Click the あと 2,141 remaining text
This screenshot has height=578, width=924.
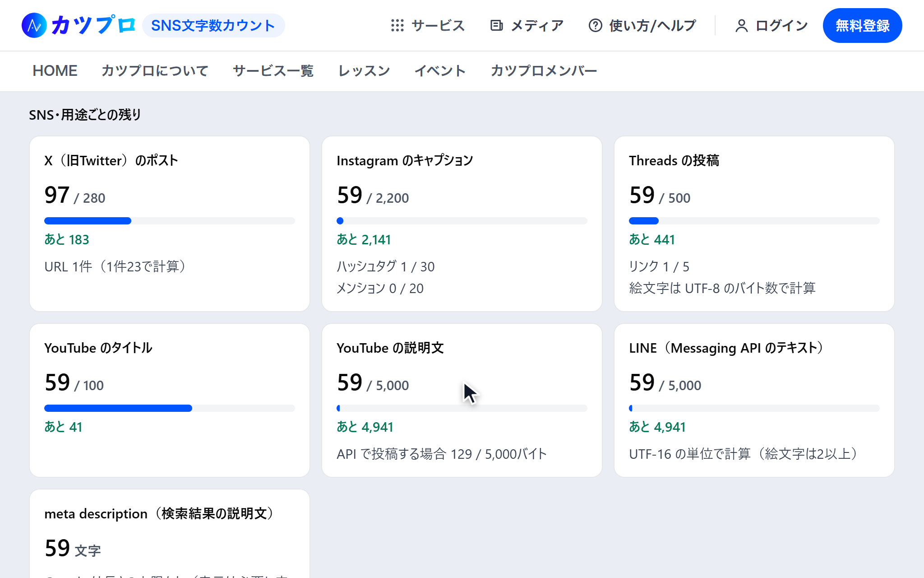364,239
